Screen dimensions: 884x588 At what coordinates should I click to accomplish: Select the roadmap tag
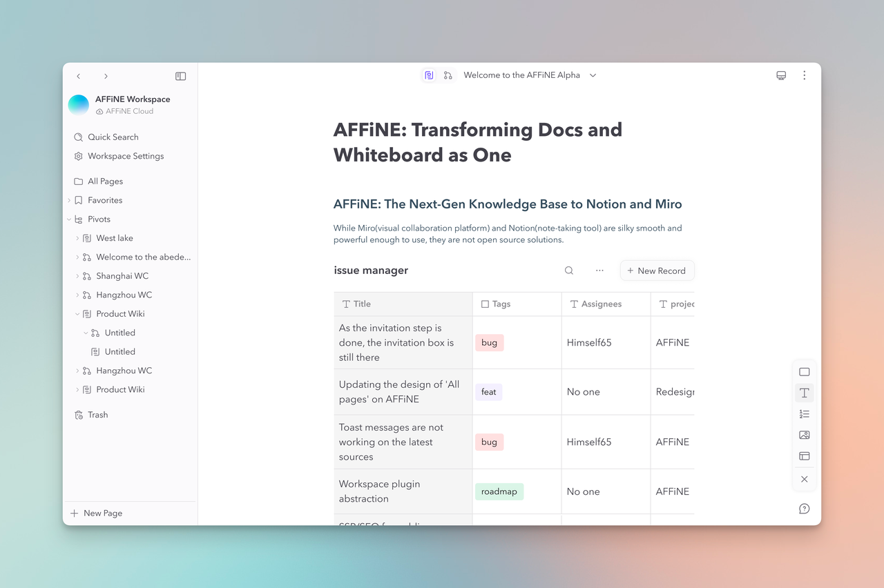click(x=499, y=491)
